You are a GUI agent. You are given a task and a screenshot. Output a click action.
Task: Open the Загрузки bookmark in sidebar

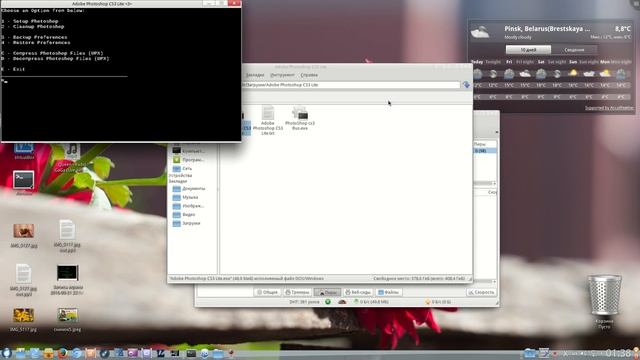click(187, 223)
